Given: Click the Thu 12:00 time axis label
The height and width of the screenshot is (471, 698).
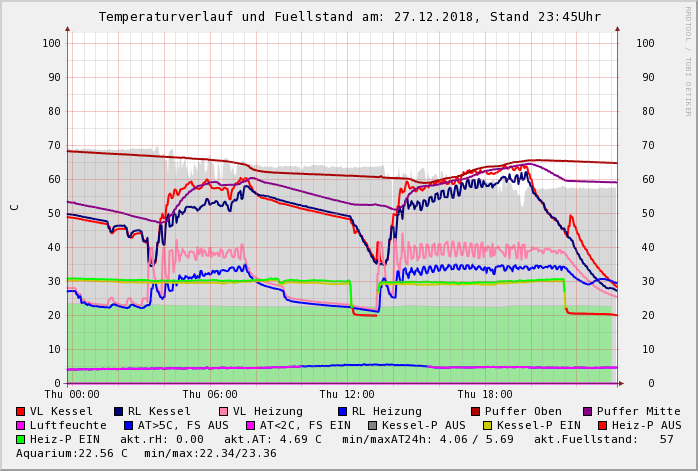Looking at the screenshot, I should pyautogui.click(x=347, y=394).
